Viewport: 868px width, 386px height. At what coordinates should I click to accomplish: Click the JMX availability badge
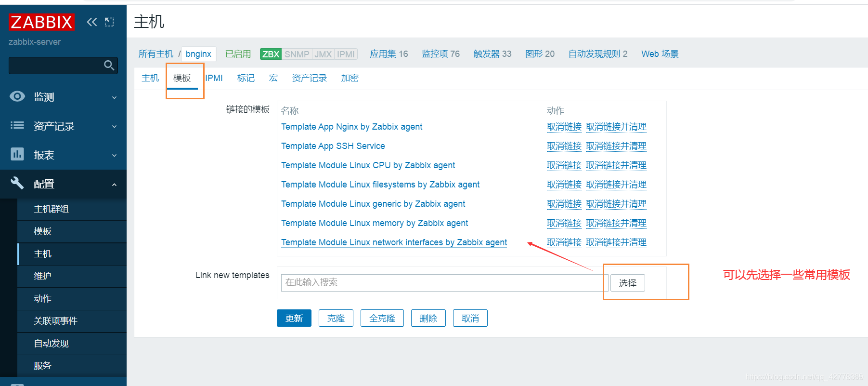pos(323,54)
